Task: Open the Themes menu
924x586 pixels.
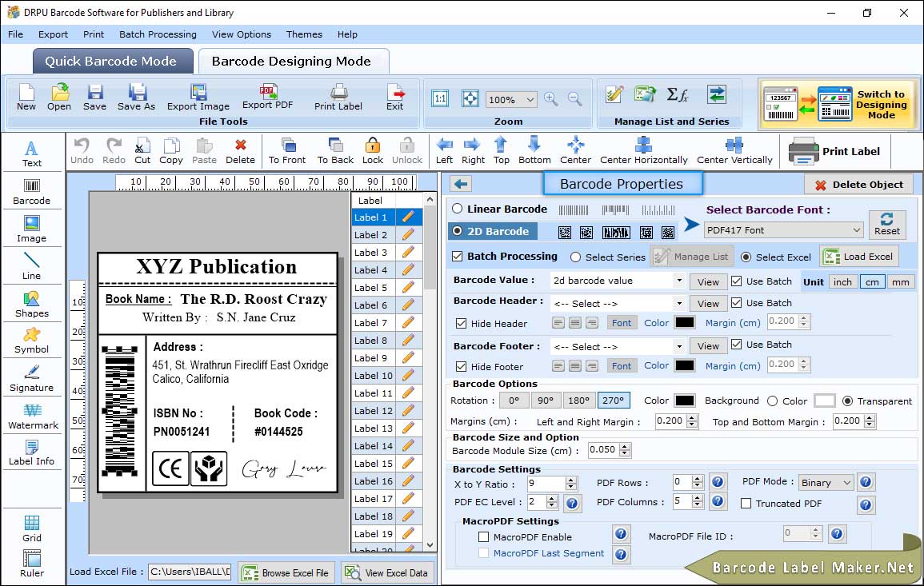Action: tap(304, 34)
